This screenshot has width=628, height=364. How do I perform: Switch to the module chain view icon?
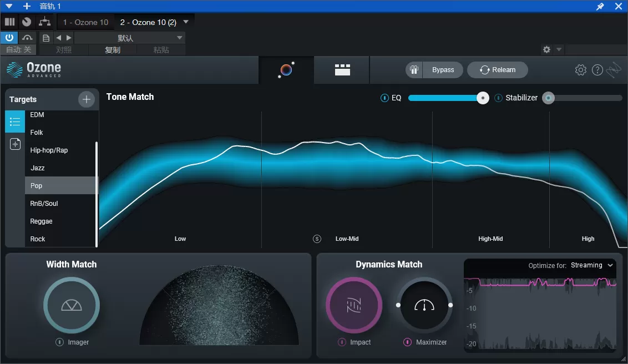click(x=342, y=70)
